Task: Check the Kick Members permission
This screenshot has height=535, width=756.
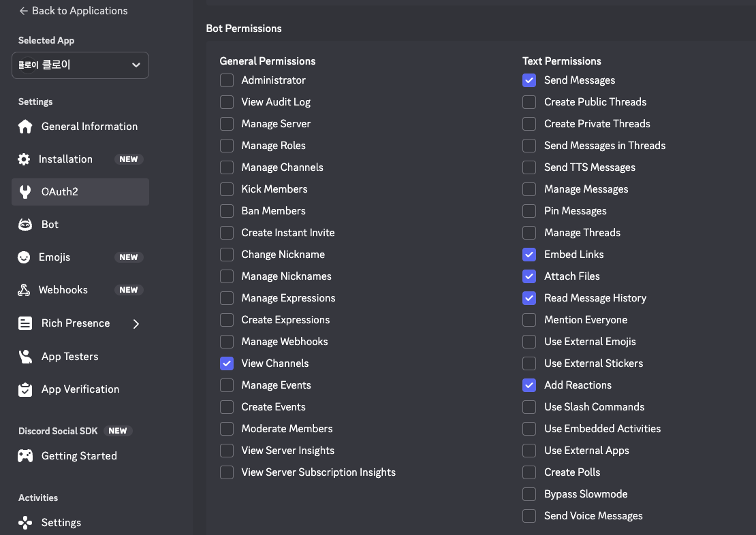Action: coord(227,189)
